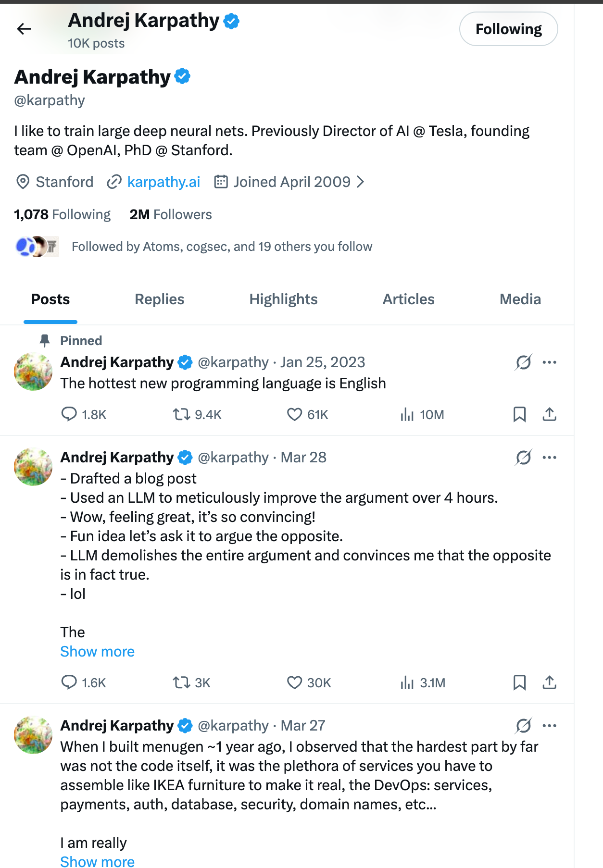Share the pinned post

tap(549, 414)
